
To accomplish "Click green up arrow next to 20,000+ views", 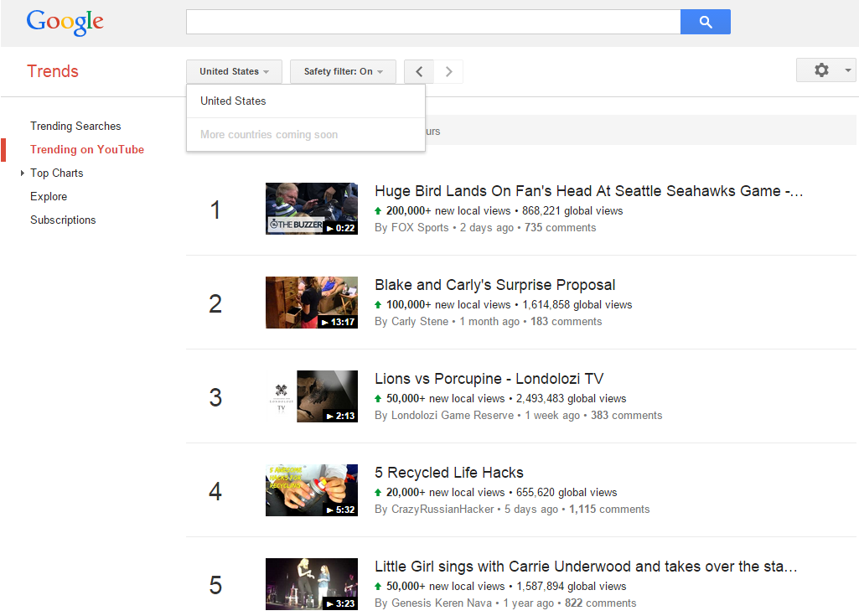I will point(378,492).
